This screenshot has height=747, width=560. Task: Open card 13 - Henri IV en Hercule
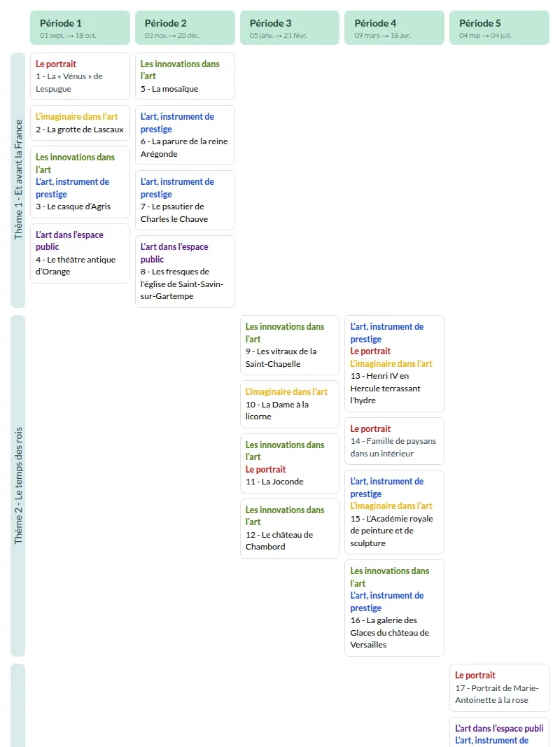click(394, 363)
